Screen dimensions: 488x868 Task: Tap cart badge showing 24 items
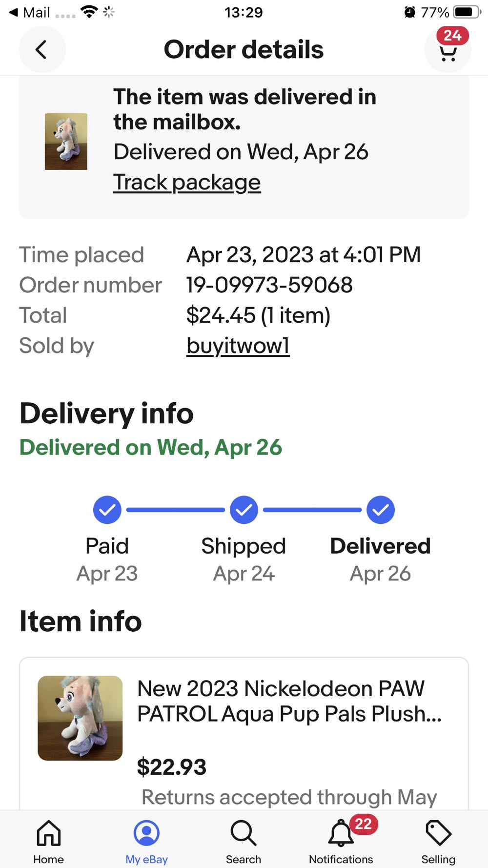click(452, 36)
